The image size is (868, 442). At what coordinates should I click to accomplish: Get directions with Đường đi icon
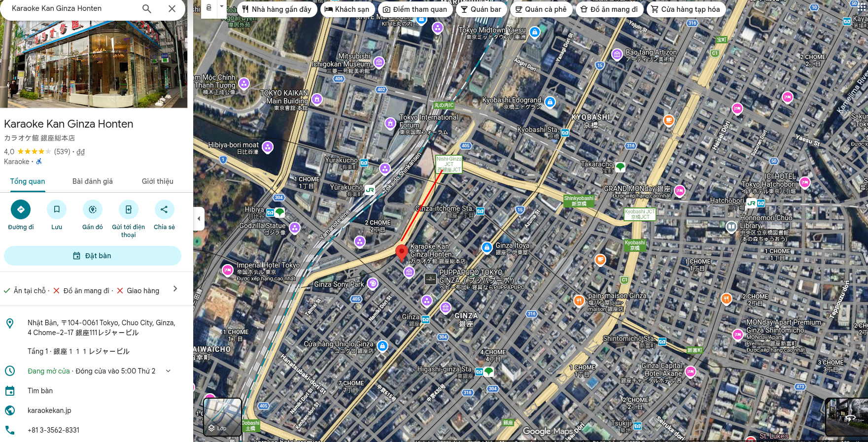pos(21,209)
